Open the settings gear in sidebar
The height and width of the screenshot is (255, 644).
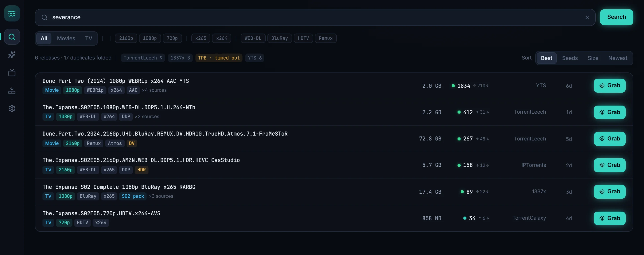(x=12, y=108)
